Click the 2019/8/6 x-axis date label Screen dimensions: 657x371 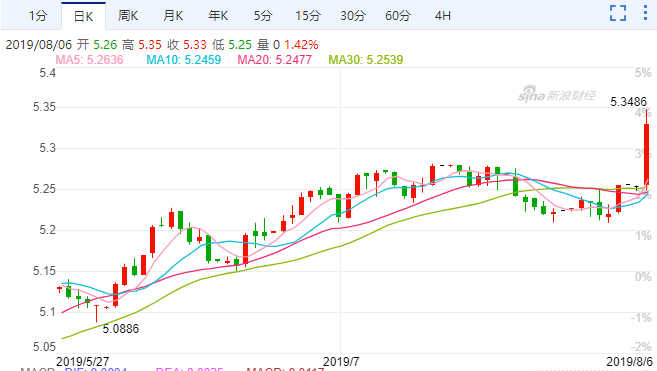click(629, 361)
